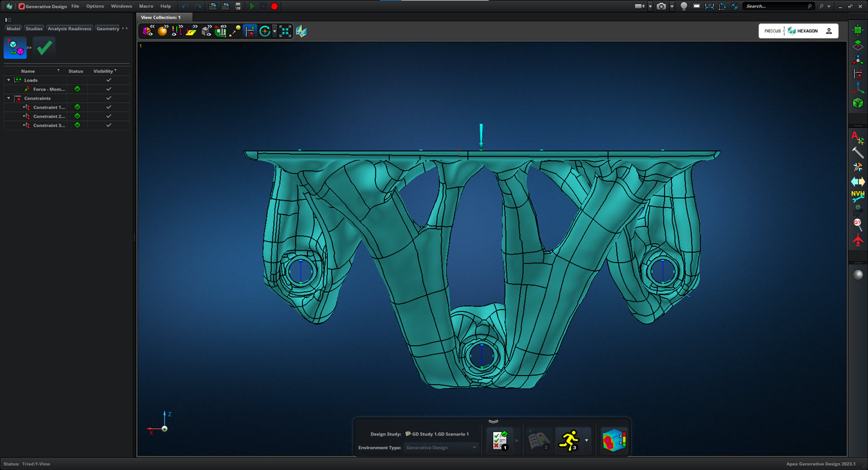Click the analysis readiness checklist button (step 1)
The height and width of the screenshot is (470, 868).
(x=500, y=440)
